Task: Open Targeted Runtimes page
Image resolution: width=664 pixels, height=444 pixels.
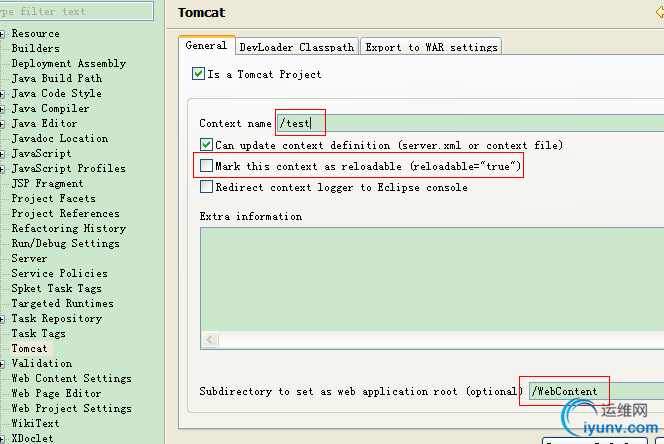Action: [63, 303]
